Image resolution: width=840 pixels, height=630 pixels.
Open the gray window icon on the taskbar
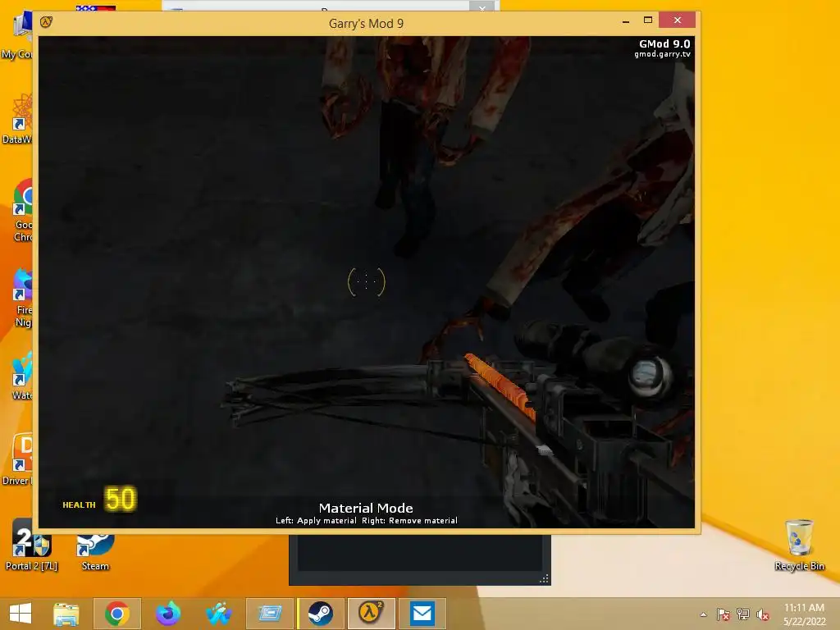(x=270, y=614)
